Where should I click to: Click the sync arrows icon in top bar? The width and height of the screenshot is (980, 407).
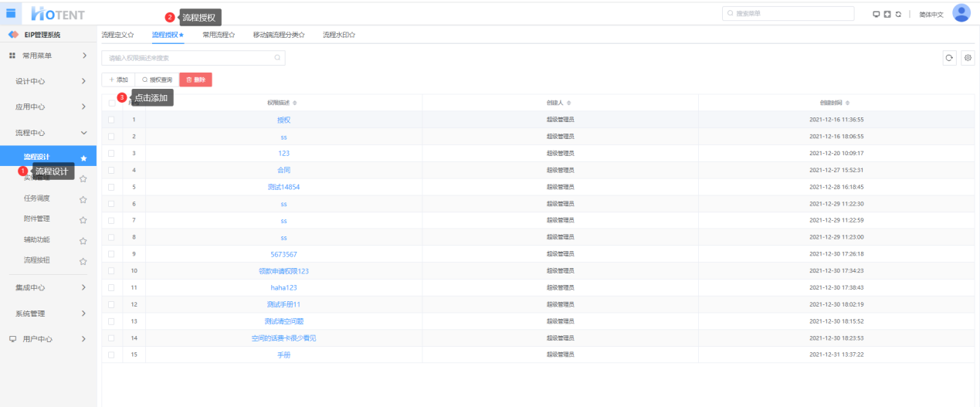898,14
